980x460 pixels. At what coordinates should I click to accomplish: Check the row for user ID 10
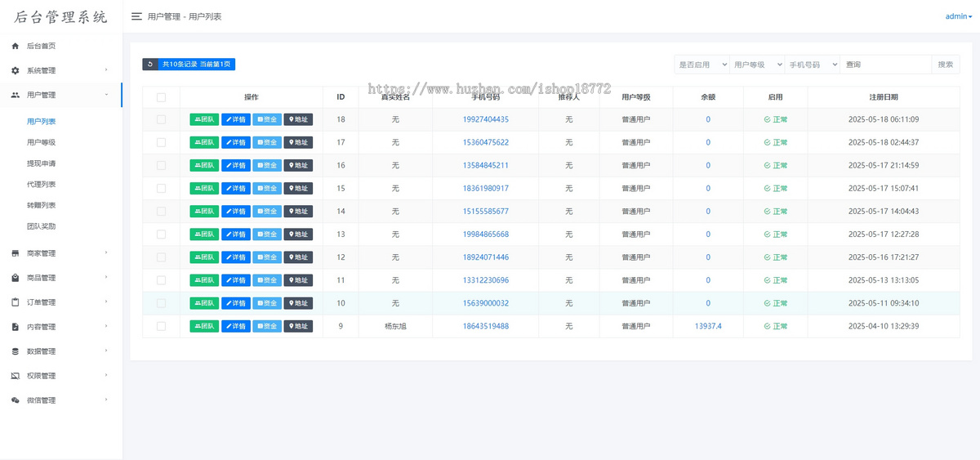tap(161, 303)
